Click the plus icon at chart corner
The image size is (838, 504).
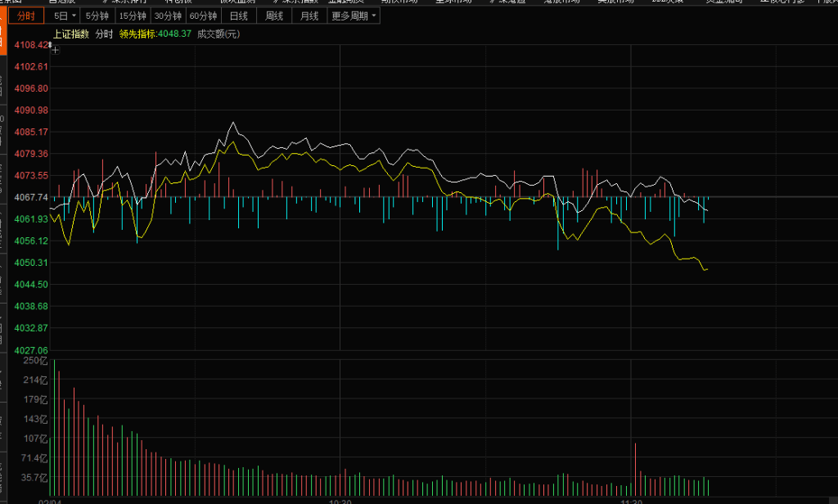(x=55, y=50)
